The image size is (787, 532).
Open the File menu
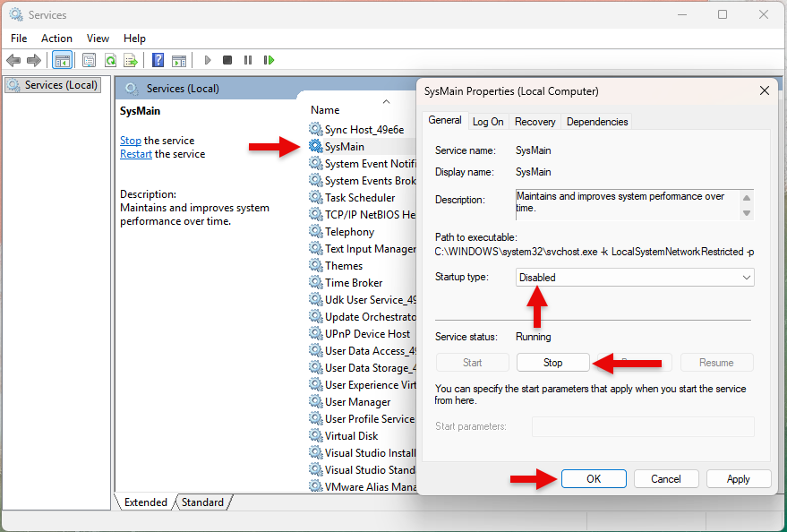[19, 39]
